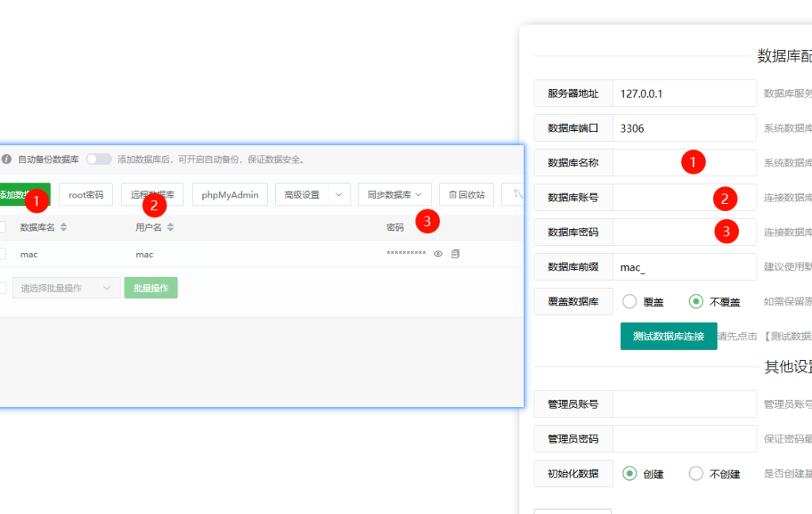This screenshot has width=812, height=514.
Task: Expand the 高级设置 dropdown arrow
Action: pyautogui.click(x=339, y=195)
